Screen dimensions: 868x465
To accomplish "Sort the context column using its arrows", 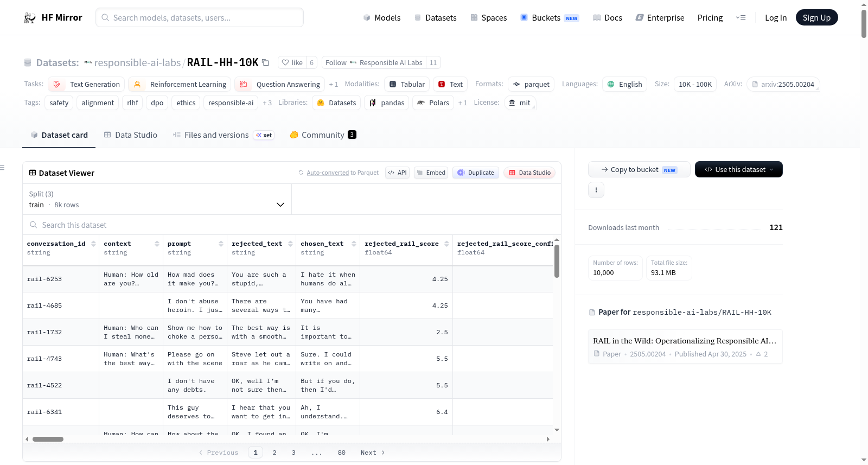I will pyautogui.click(x=157, y=244).
